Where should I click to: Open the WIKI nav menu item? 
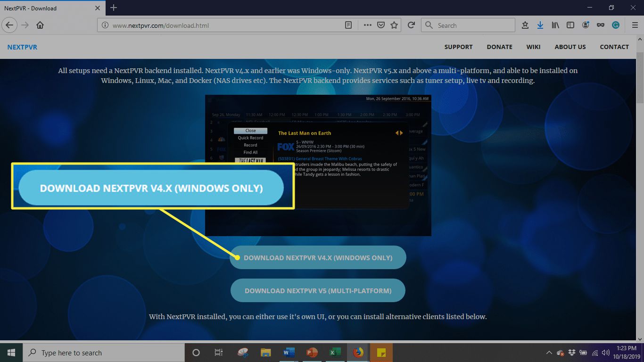coord(534,47)
